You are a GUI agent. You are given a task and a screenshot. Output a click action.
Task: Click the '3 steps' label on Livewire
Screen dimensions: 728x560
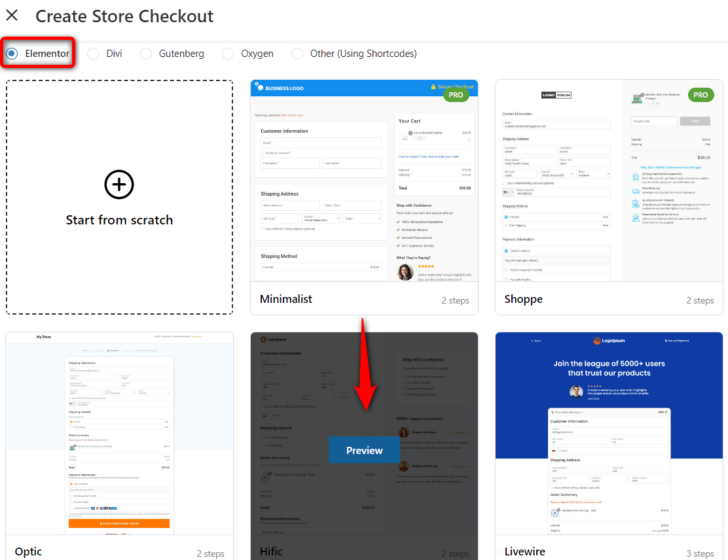pyautogui.click(x=700, y=553)
